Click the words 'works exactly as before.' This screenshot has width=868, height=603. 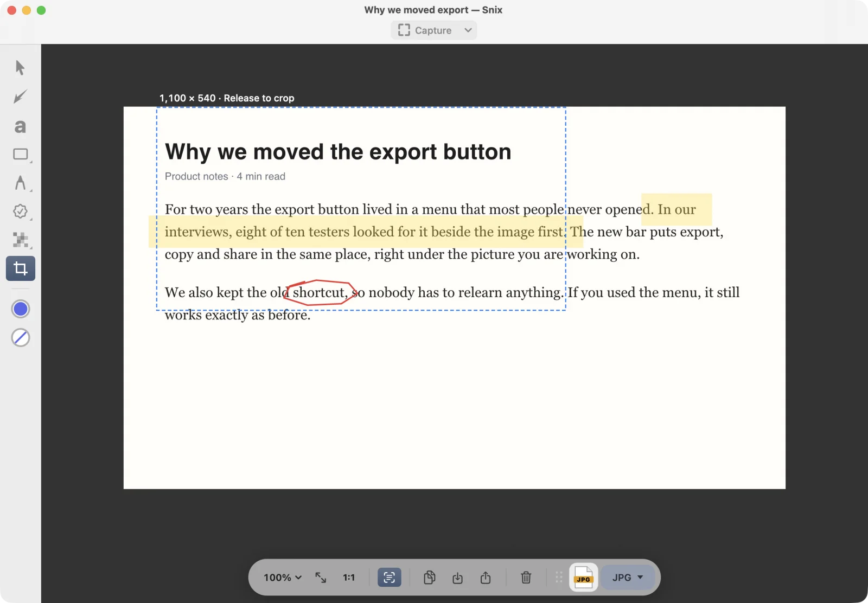(238, 315)
